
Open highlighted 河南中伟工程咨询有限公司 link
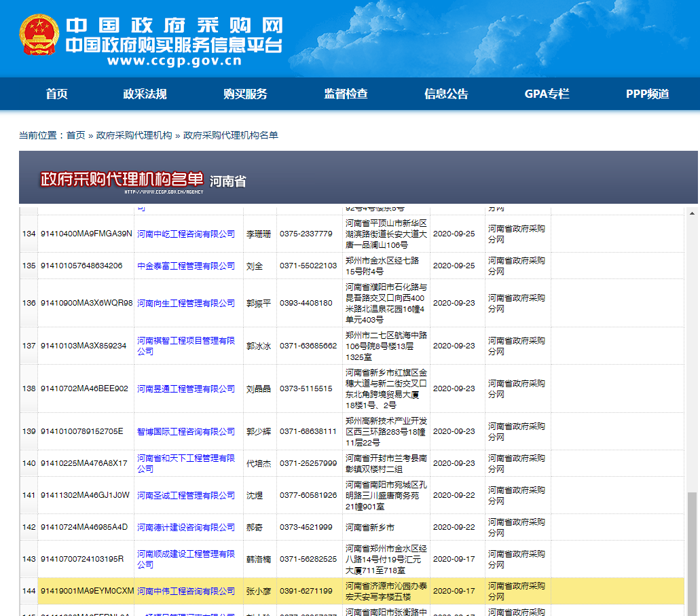point(186,592)
